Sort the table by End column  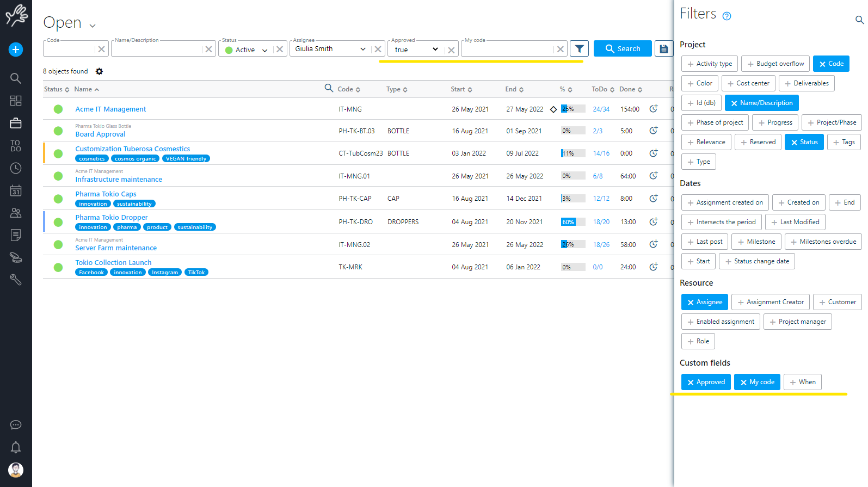(x=514, y=89)
